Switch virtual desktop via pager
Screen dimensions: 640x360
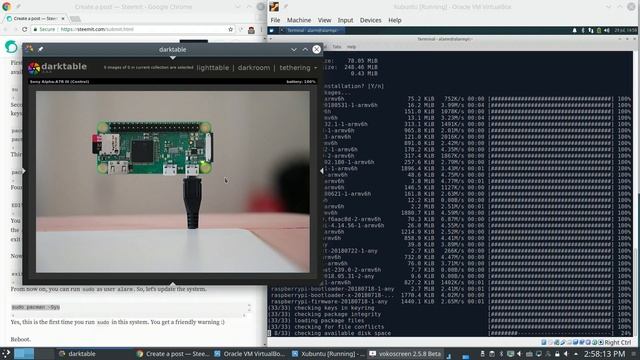[x=34, y=353]
